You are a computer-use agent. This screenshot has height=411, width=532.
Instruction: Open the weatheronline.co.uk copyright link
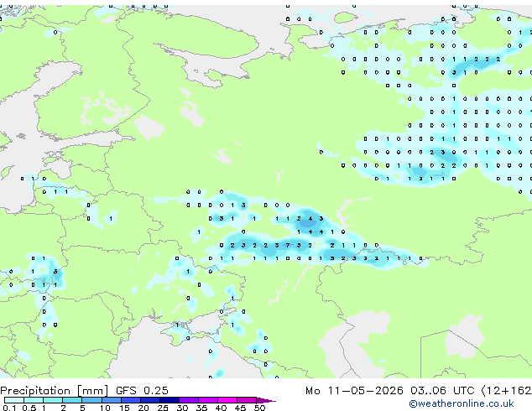click(x=461, y=403)
